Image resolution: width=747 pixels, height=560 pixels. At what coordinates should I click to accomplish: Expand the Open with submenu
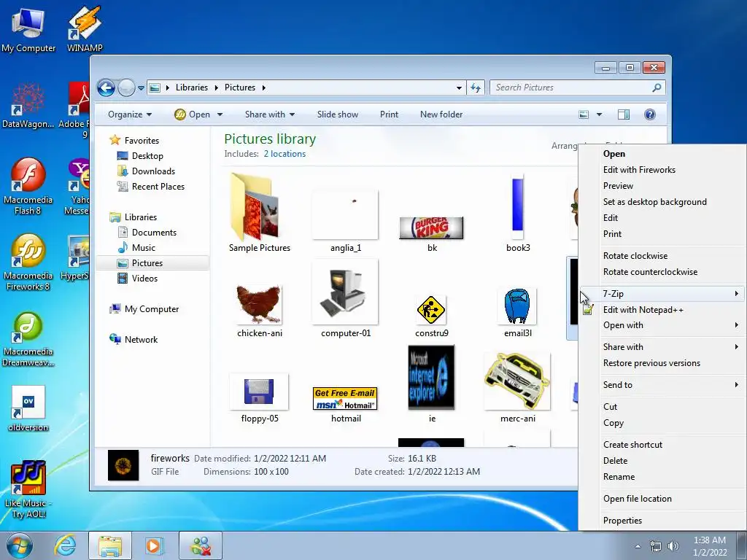point(662,325)
